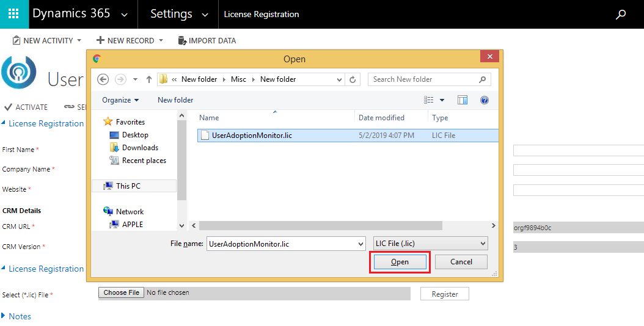644x326 pixels.
Task: Open the New Activity dropdown arrow
Action: [79, 40]
